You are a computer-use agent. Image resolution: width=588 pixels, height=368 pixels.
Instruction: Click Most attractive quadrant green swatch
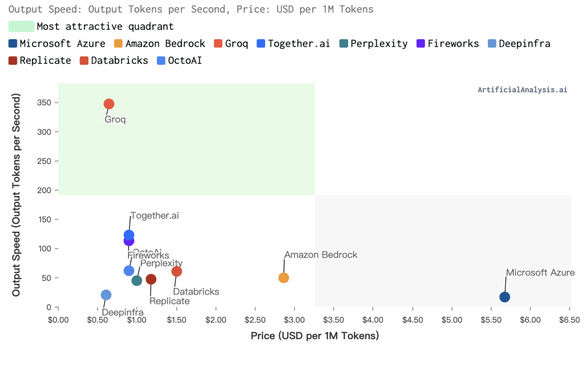pyautogui.click(x=21, y=26)
